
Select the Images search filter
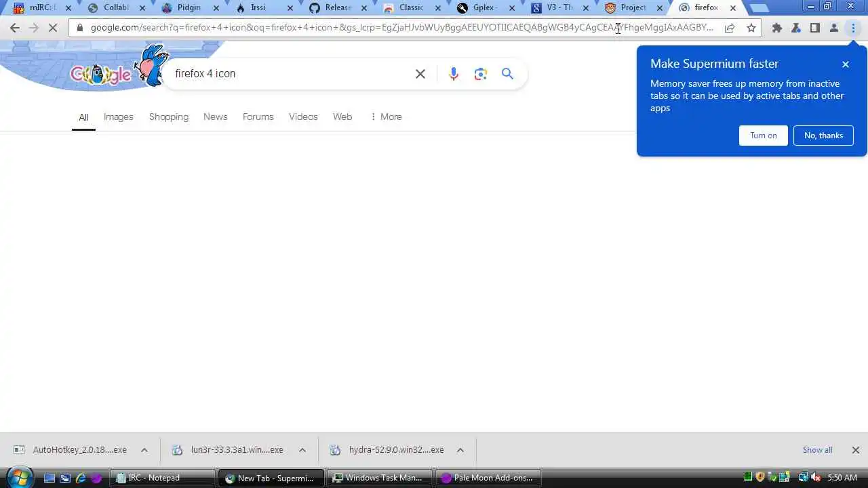tap(118, 117)
